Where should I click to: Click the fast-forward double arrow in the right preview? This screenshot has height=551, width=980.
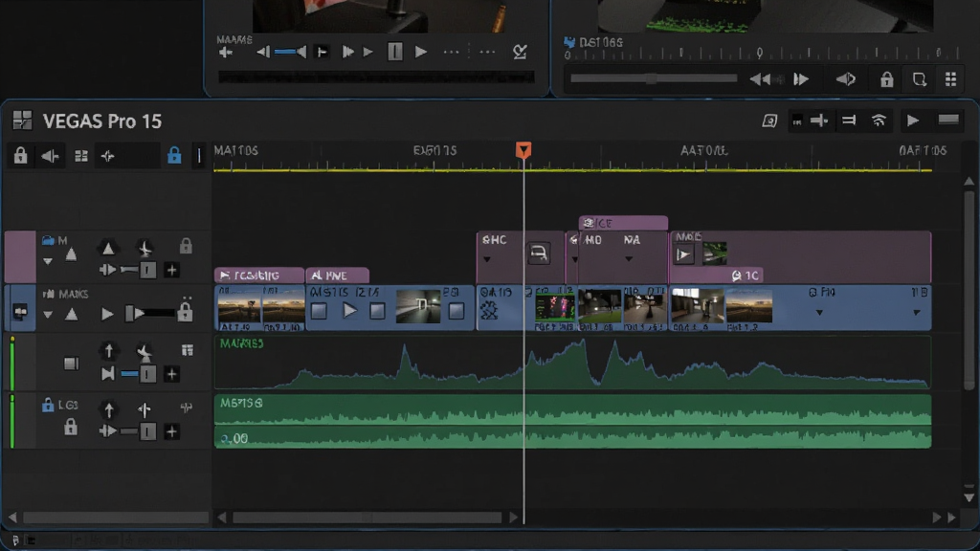pos(801,79)
